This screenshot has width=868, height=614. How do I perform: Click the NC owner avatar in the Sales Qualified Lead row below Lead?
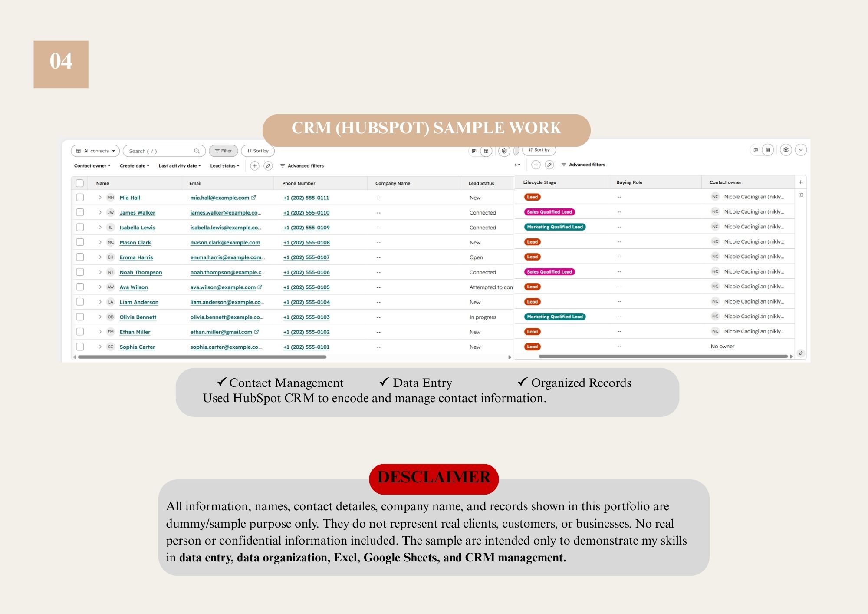click(715, 211)
